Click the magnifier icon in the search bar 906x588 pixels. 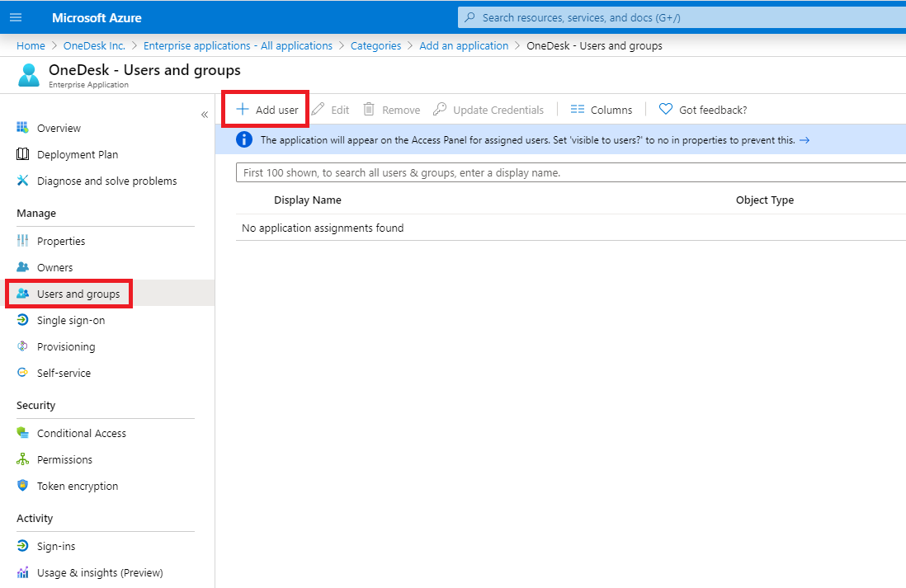pos(470,17)
